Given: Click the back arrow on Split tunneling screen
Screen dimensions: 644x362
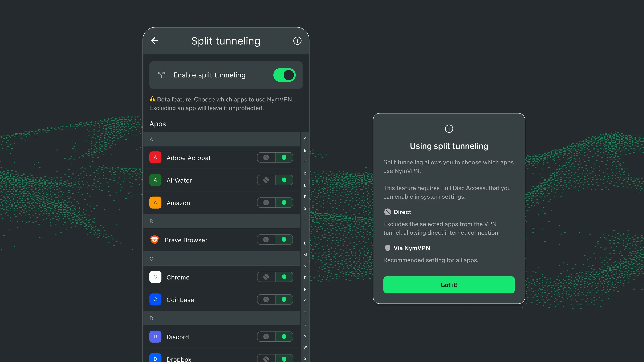Looking at the screenshot, I should [x=154, y=41].
